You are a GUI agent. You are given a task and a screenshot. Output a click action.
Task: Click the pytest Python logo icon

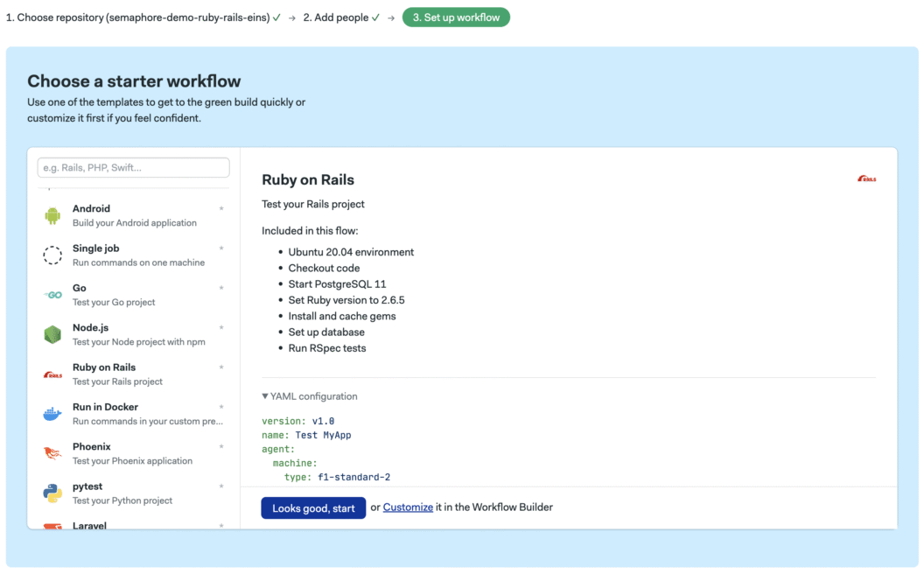coord(52,493)
